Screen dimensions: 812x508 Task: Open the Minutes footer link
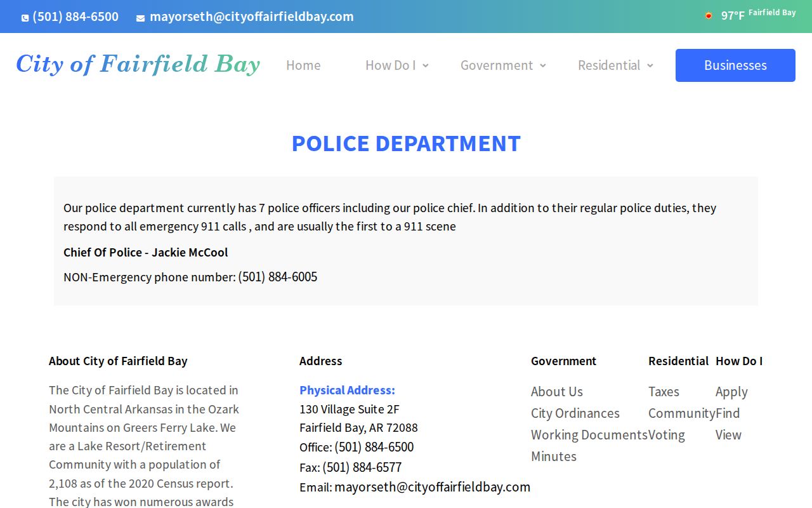pyautogui.click(x=554, y=457)
